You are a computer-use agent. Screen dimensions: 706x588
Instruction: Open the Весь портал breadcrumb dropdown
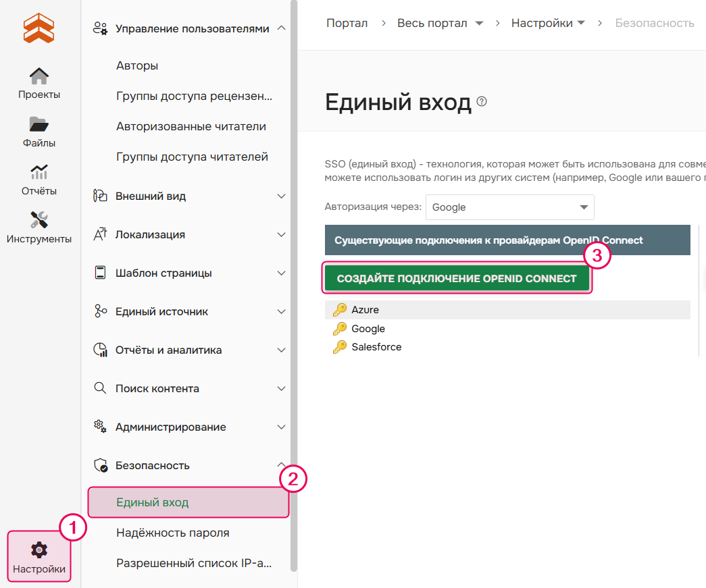point(479,22)
